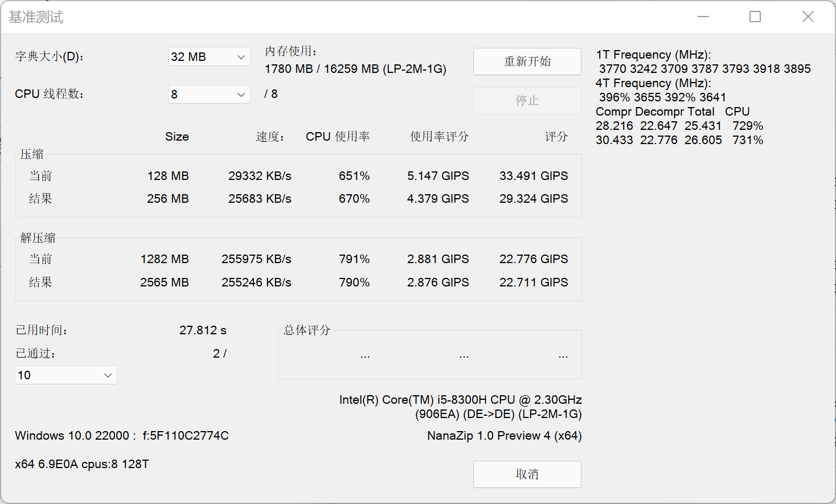Open the dictionary size dropdown arrow
The image size is (836, 504).
point(241,56)
